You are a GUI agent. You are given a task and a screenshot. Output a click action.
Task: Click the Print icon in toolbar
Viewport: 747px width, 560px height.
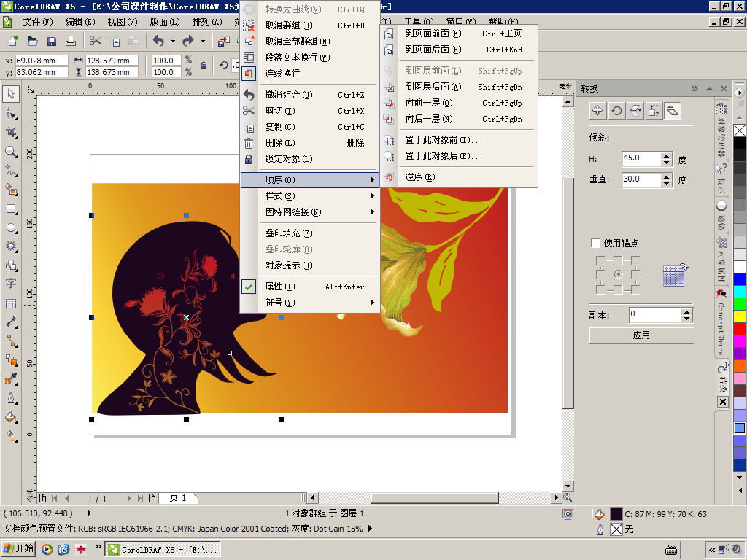point(71,42)
